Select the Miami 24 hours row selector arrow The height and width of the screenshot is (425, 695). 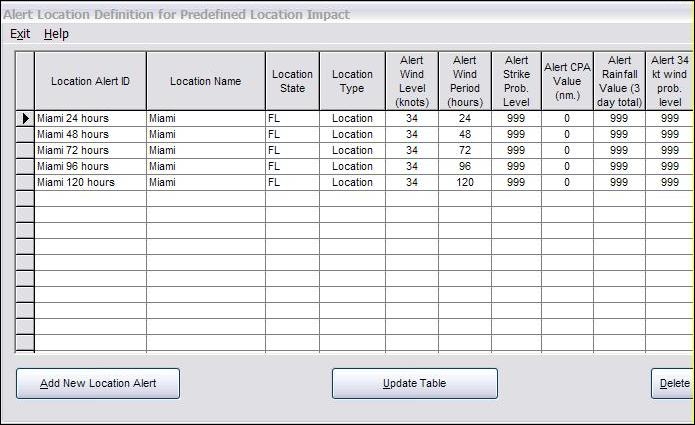(x=25, y=119)
